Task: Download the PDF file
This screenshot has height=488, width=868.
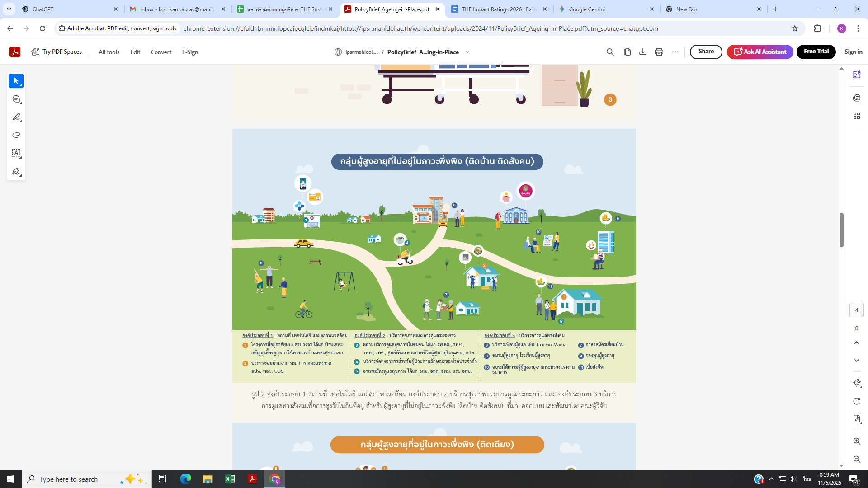Action: click(642, 52)
